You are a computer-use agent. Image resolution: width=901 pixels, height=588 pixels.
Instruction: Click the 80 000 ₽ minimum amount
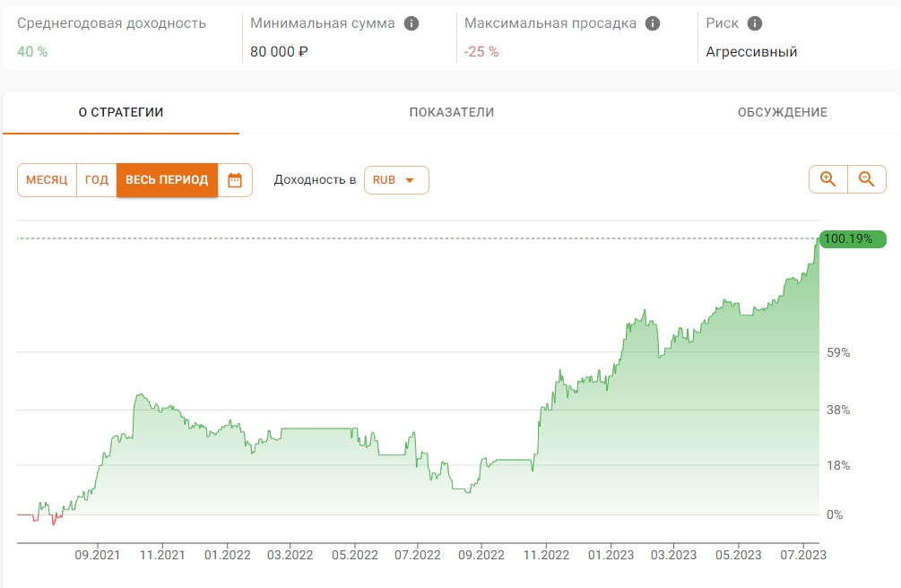click(x=279, y=52)
